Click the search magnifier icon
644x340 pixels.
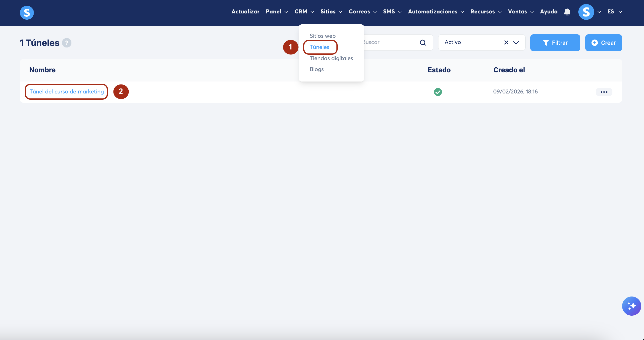[x=423, y=43]
